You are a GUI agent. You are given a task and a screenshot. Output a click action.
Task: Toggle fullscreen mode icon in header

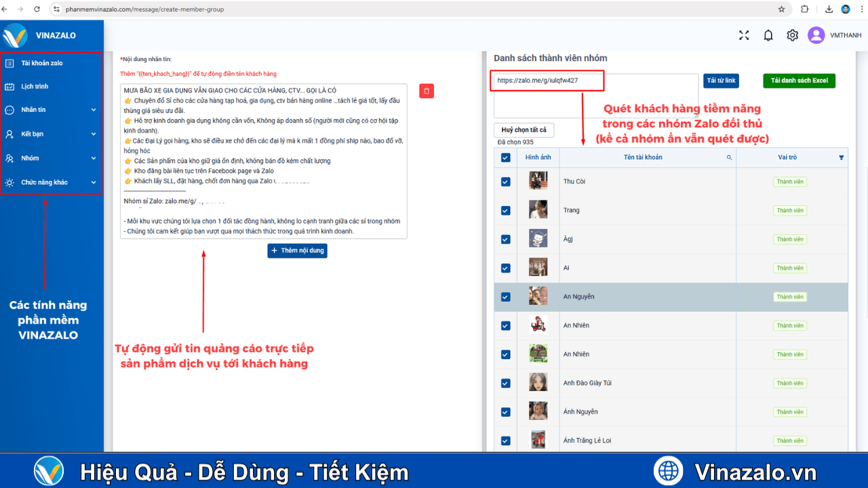744,36
